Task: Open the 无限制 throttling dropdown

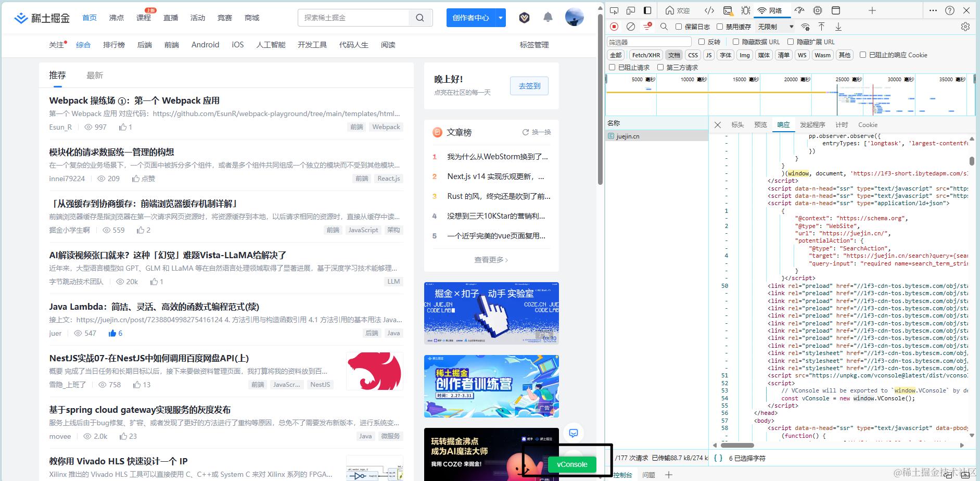Action: click(776, 27)
